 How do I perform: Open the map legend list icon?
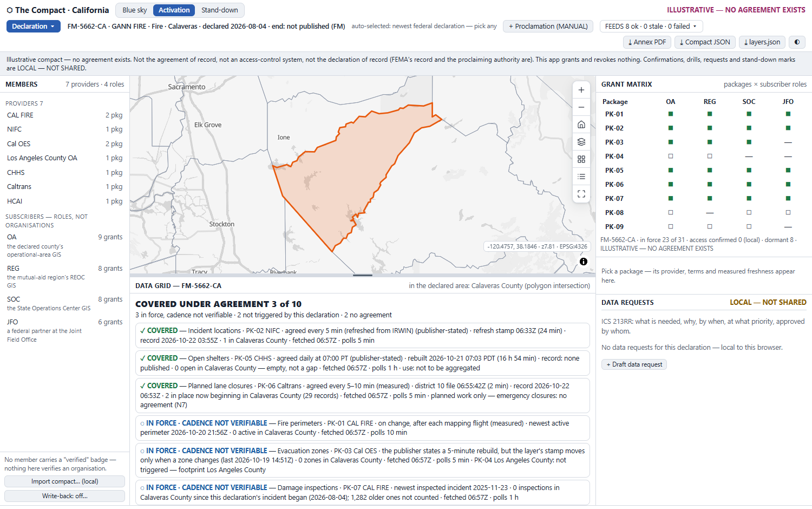click(x=581, y=177)
